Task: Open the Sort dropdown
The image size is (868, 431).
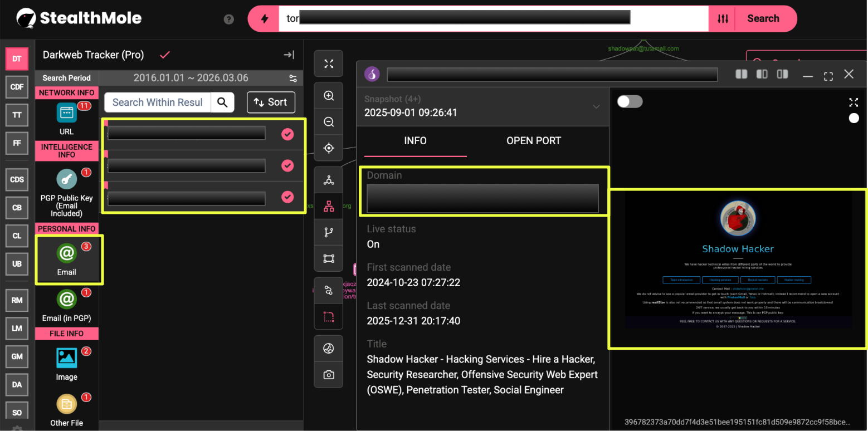Action: coord(271,102)
